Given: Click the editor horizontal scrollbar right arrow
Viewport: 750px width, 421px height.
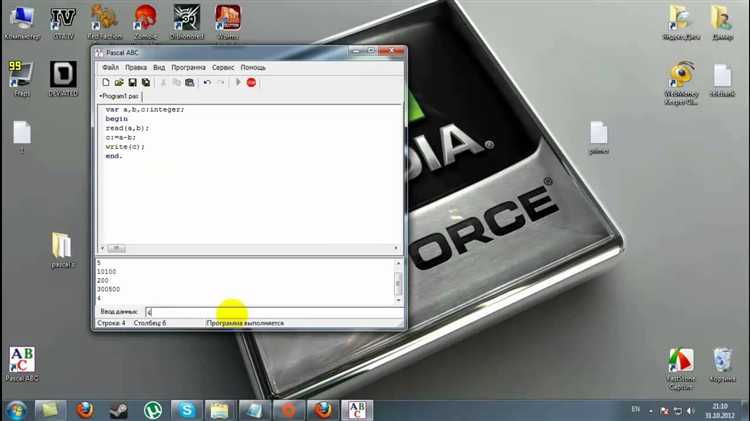Looking at the screenshot, I should point(396,248).
